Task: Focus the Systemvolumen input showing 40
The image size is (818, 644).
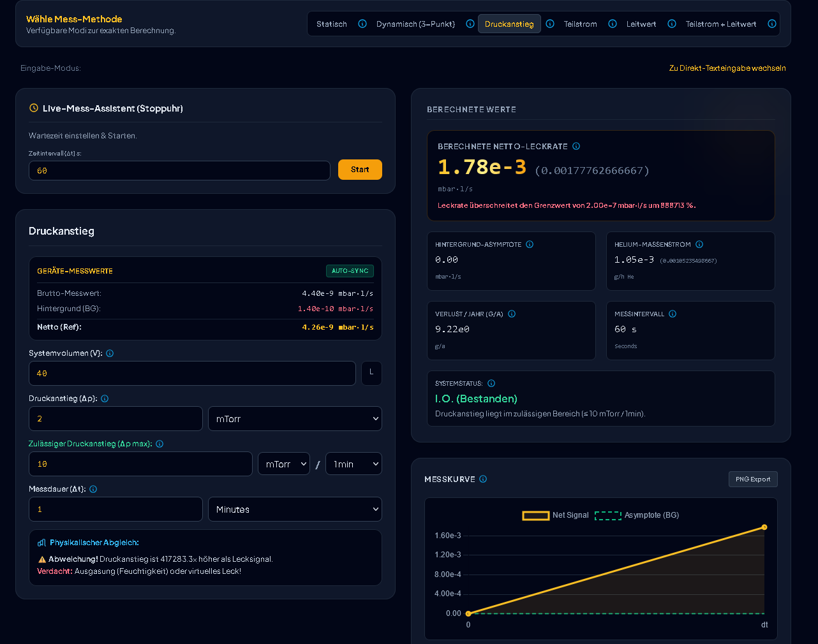Action: (x=192, y=374)
